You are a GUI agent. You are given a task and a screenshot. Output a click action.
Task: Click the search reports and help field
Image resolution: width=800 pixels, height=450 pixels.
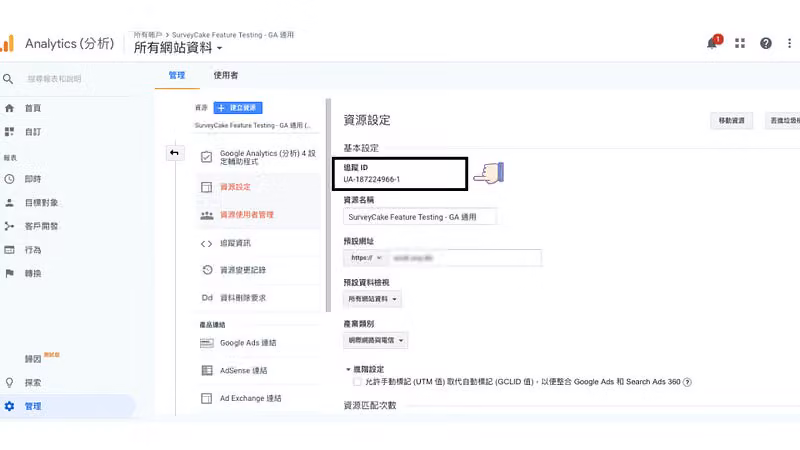54,79
